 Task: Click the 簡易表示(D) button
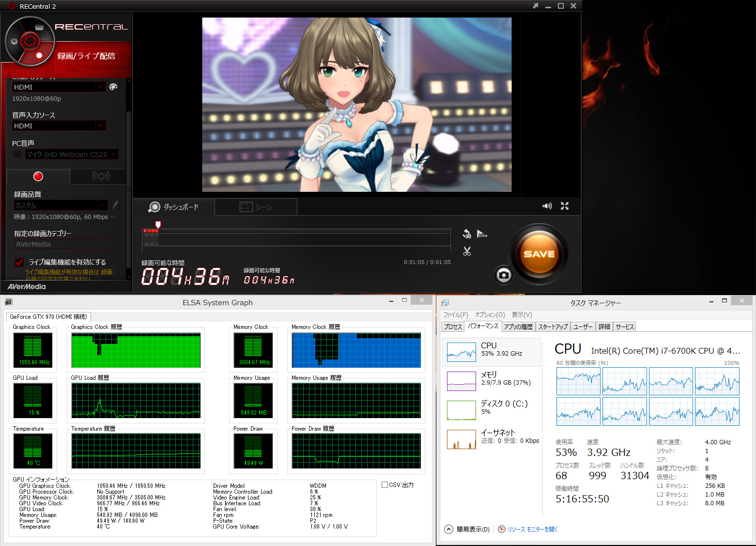(x=473, y=529)
